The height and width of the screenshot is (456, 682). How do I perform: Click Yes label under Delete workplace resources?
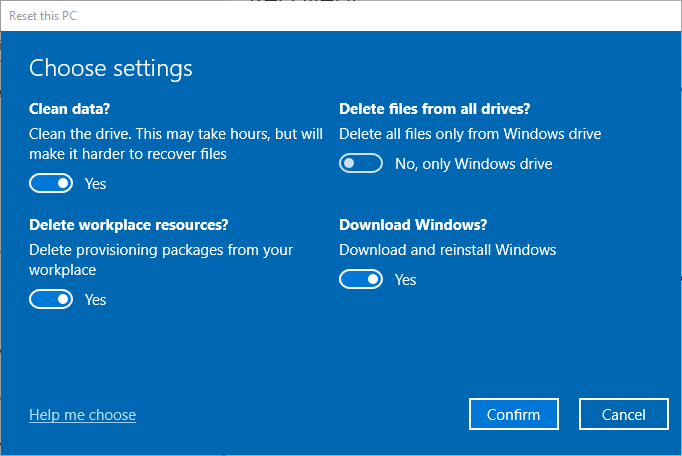[x=95, y=299]
